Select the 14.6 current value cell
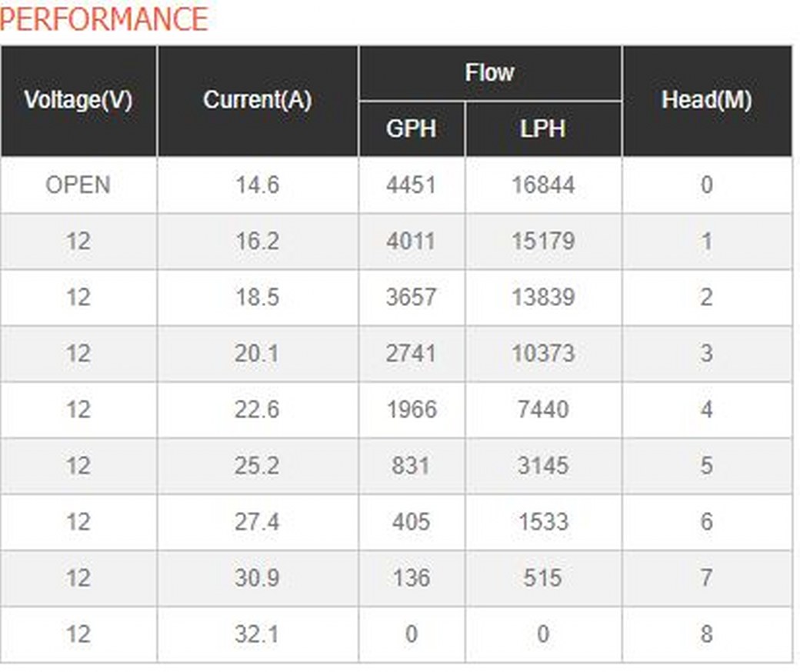This screenshot has height=672, width=800. click(257, 185)
